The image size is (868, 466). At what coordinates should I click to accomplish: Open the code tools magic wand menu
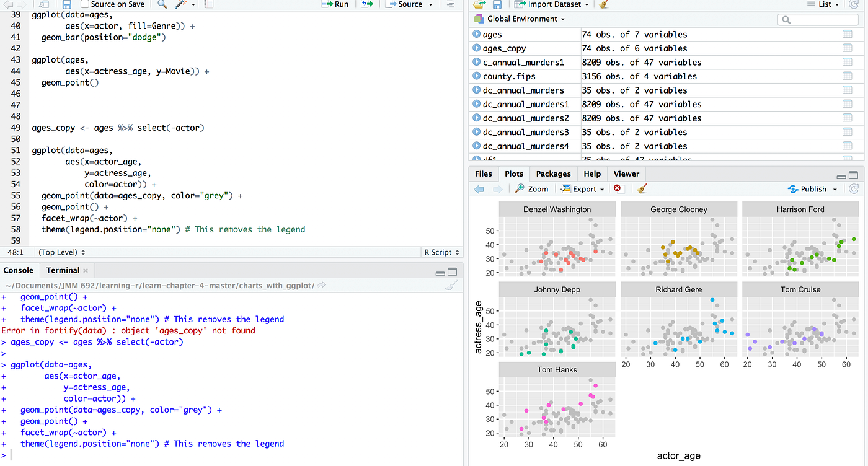click(x=180, y=4)
